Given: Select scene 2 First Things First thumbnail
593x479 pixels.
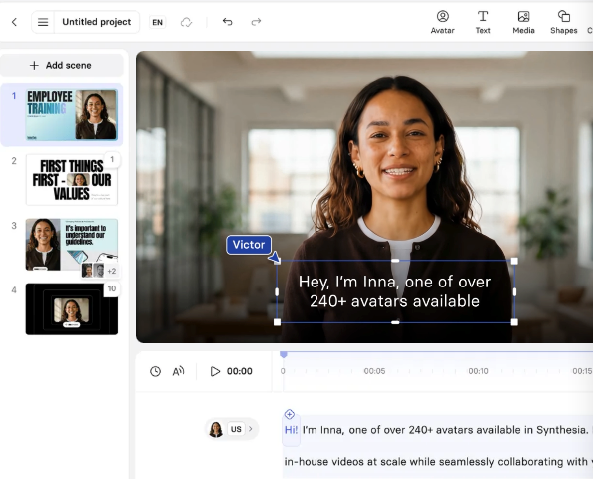Looking at the screenshot, I should tap(72, 180).
